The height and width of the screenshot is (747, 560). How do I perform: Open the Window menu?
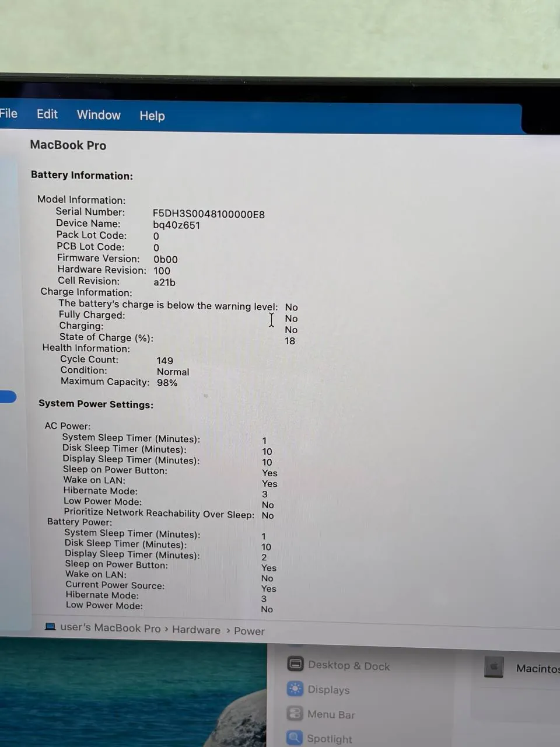[x=99, y=115]
